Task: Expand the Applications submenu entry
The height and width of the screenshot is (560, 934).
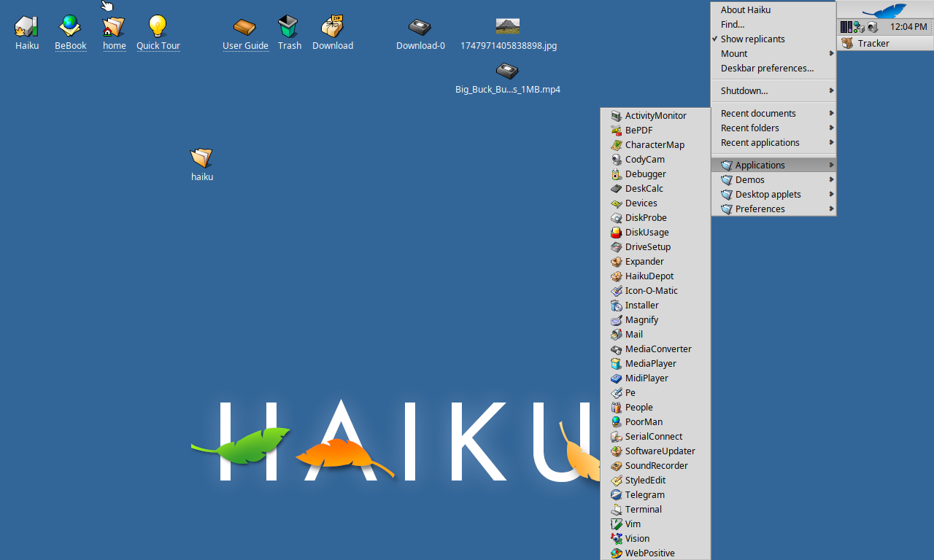Action: pyautogui.click(x=773, y=165)
